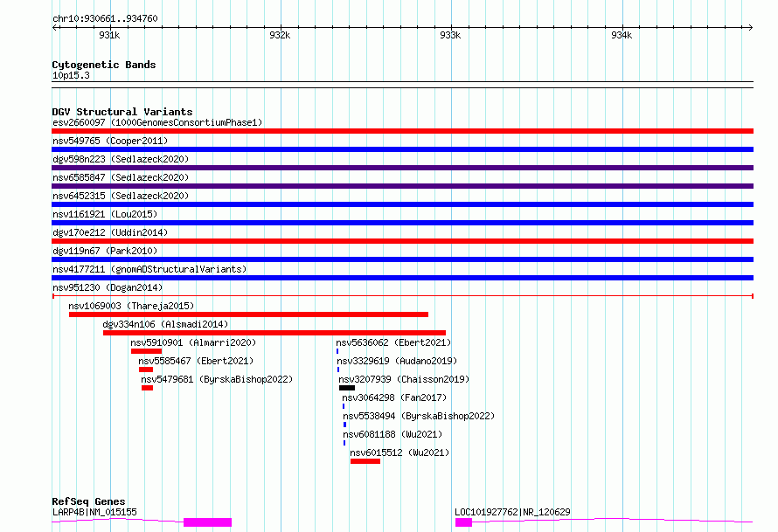Click the Cytogenetic Bands track title
This screenshot has width=778, height=532.
tap(104, 65)
